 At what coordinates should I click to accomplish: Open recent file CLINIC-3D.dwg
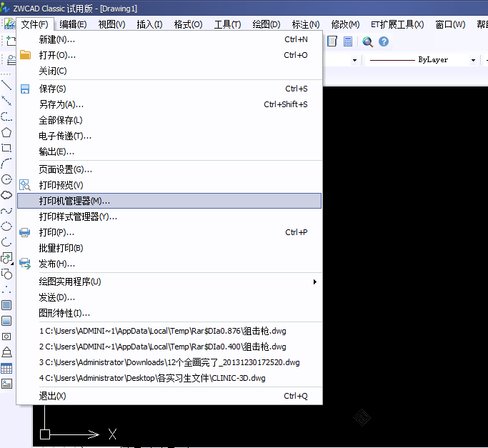point(169,378)
